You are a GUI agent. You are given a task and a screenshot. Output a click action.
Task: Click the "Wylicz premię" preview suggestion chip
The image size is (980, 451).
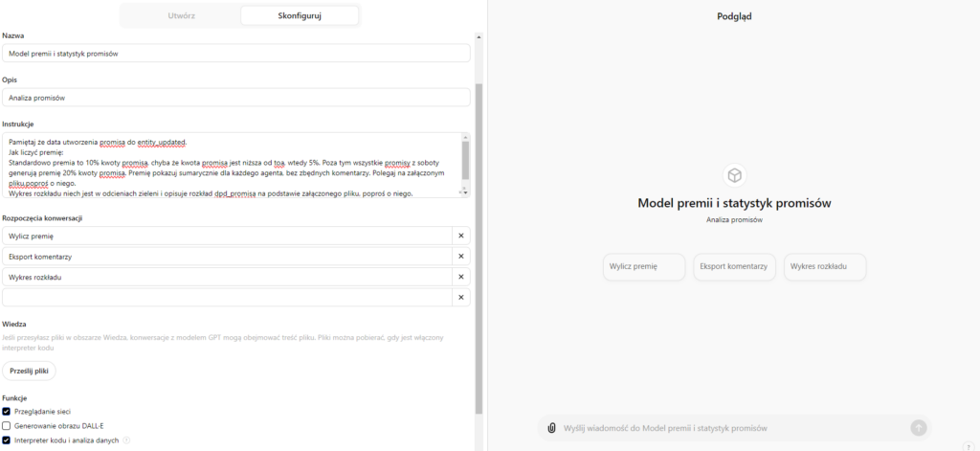643,267
